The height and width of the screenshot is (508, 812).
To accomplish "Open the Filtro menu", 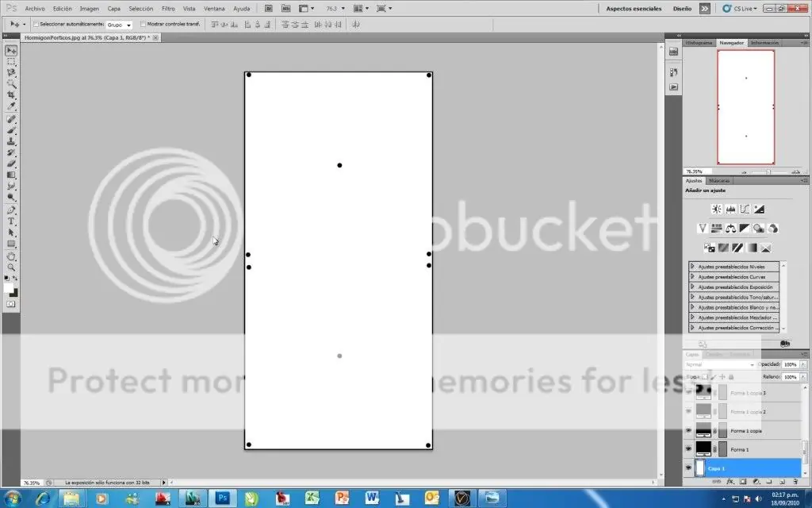I will click(x=168, y=9).
